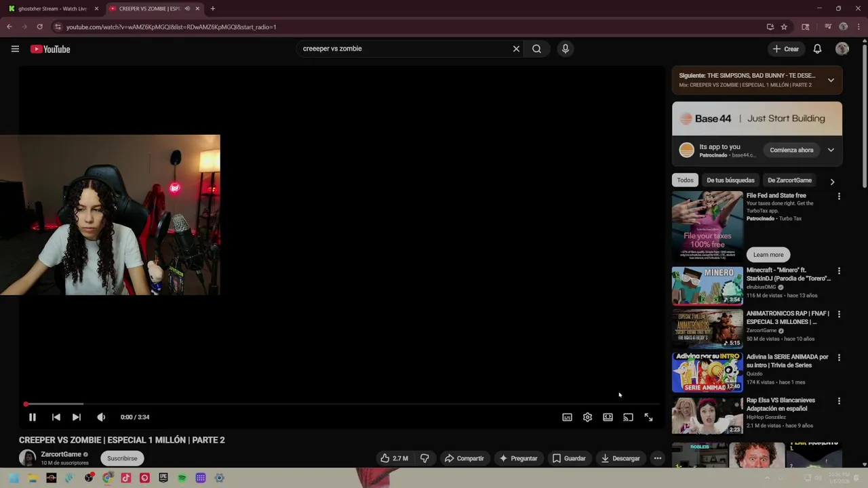Save video with Guardar button

(569, 458)
